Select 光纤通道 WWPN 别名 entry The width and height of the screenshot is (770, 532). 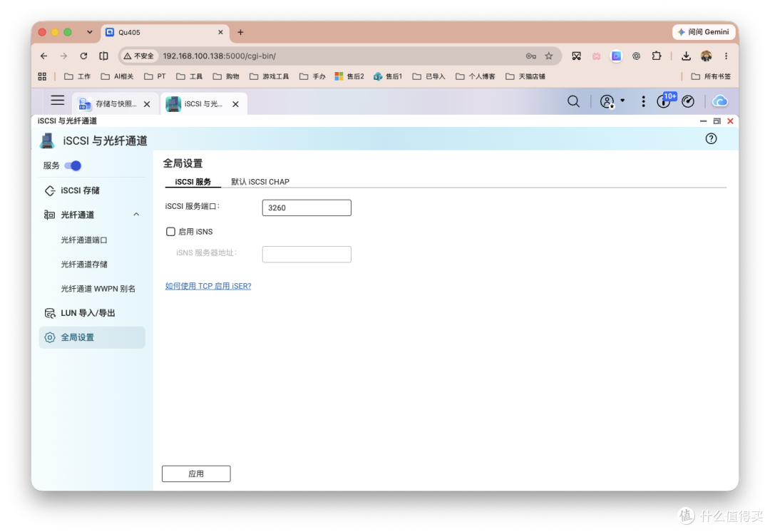[98, 289]
